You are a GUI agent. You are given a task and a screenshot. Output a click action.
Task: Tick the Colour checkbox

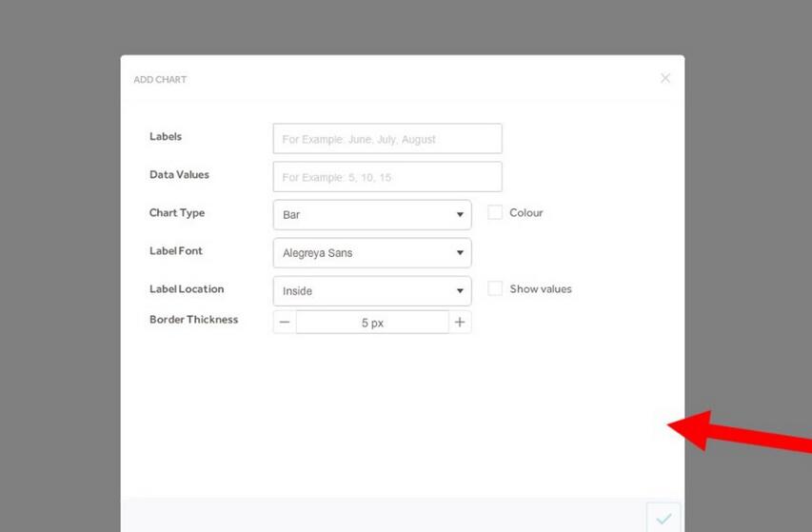(x=495, y=213)
